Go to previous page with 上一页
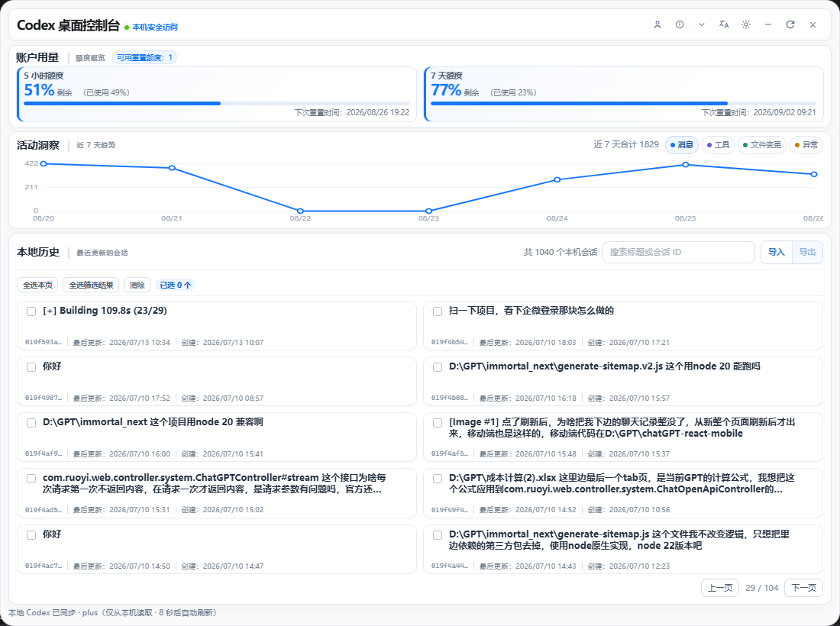 pyautogui.click(x=720, y=588)
